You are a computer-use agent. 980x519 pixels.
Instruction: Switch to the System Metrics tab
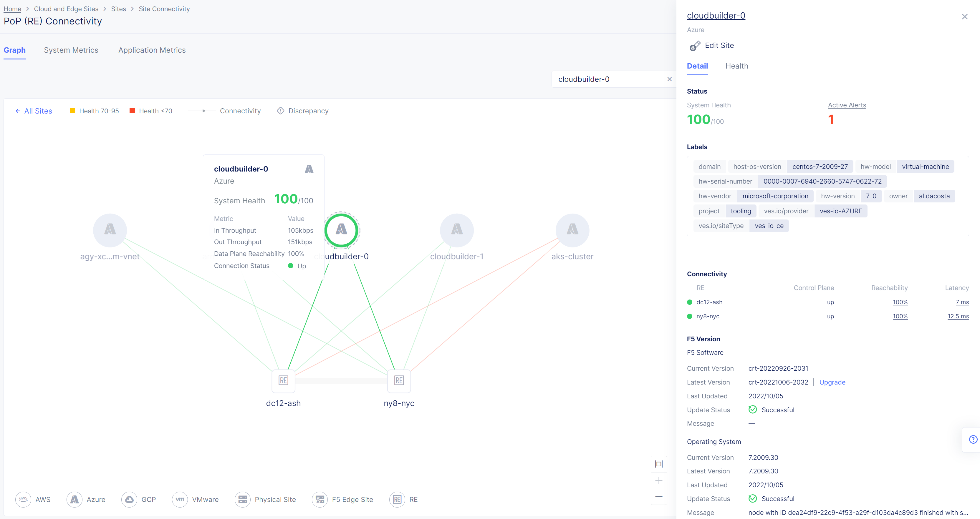point(71,50)
